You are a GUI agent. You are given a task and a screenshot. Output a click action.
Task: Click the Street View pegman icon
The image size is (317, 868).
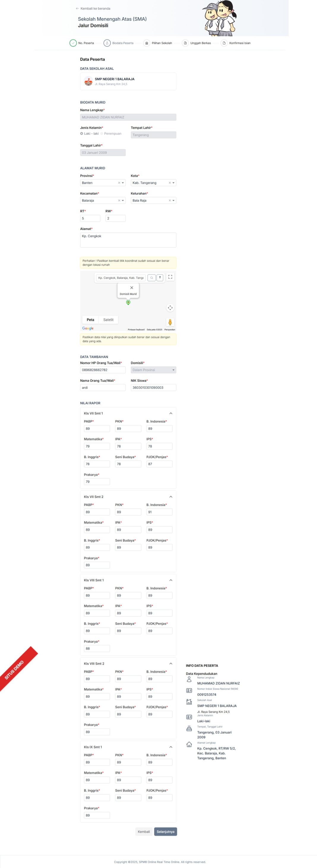(170, 322)
